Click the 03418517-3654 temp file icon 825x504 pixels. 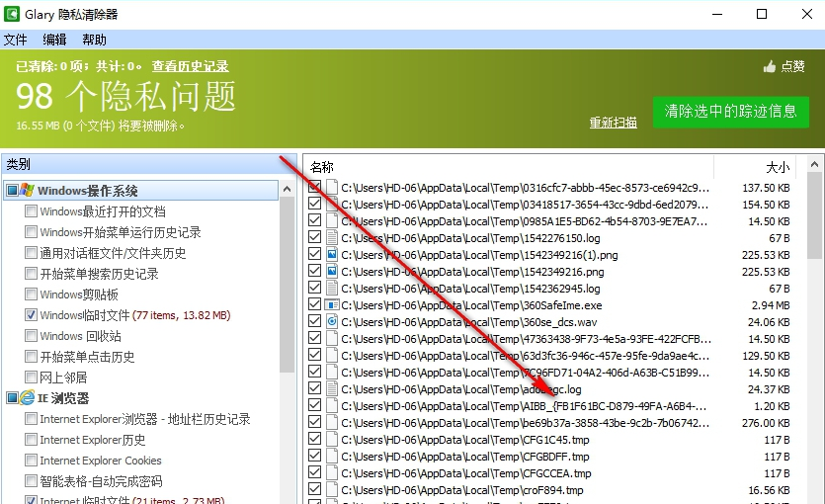[x=331, y=205]
